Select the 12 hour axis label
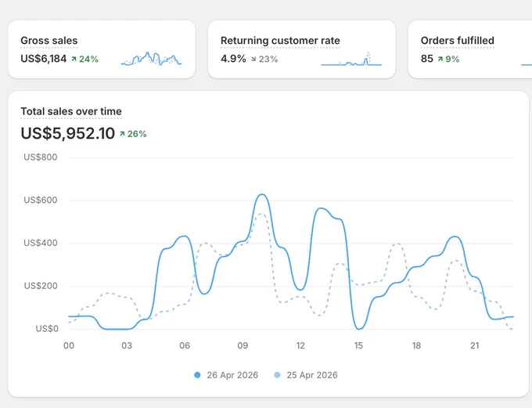 pyautogui.click(x=300, y=345)
